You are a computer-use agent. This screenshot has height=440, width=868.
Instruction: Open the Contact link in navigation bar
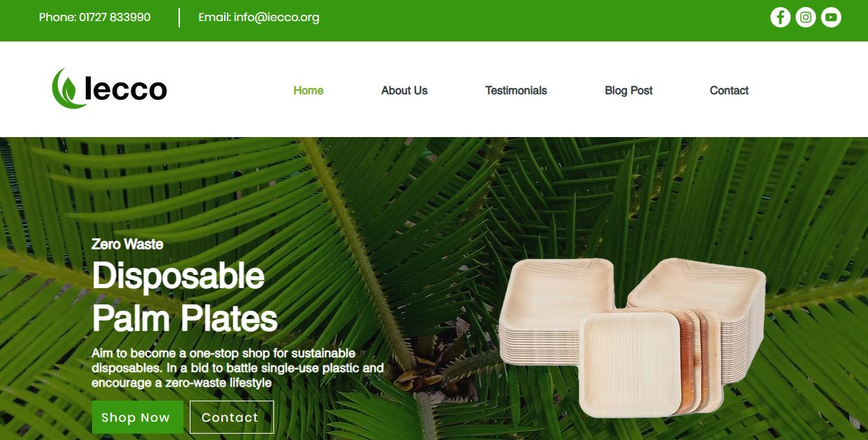tap(729, 90)
